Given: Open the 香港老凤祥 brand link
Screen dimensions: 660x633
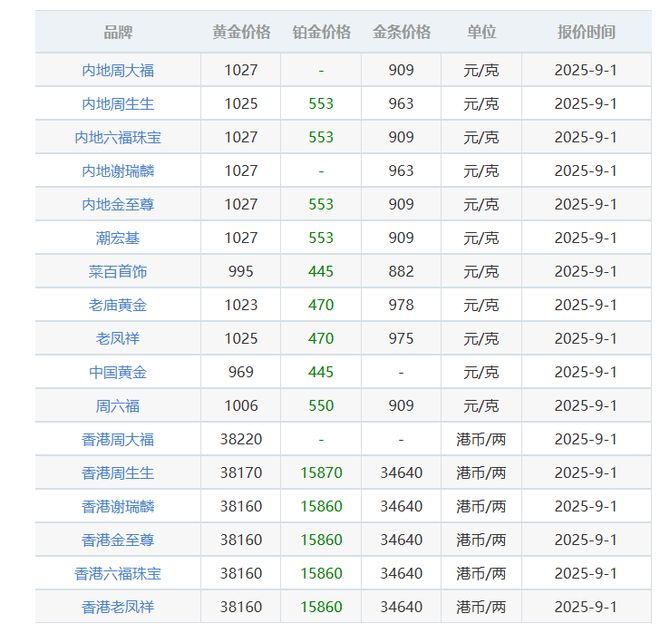Looking at the screenshot, I should click(x=118, y=607).
